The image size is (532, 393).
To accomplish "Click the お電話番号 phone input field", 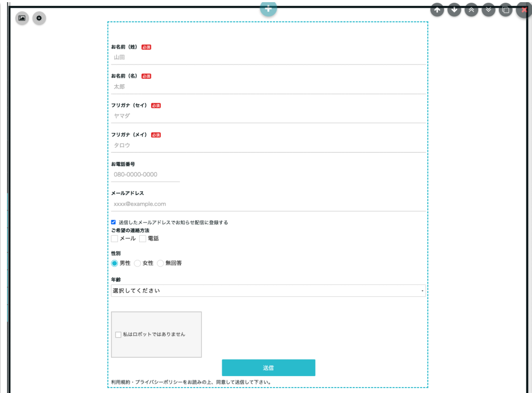I will [145, 175].
